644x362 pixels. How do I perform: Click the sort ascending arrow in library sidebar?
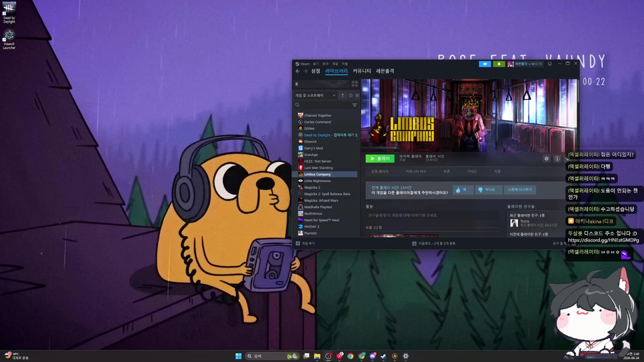click(x=343, y=95)
